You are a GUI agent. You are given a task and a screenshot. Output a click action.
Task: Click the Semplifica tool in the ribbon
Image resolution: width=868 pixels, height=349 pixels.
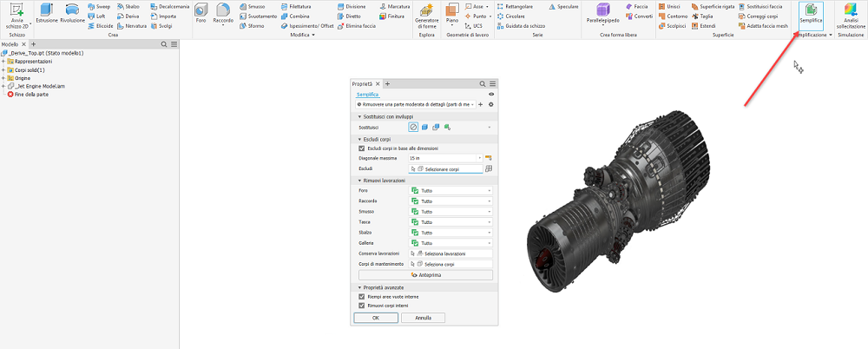tap(811, 19)
